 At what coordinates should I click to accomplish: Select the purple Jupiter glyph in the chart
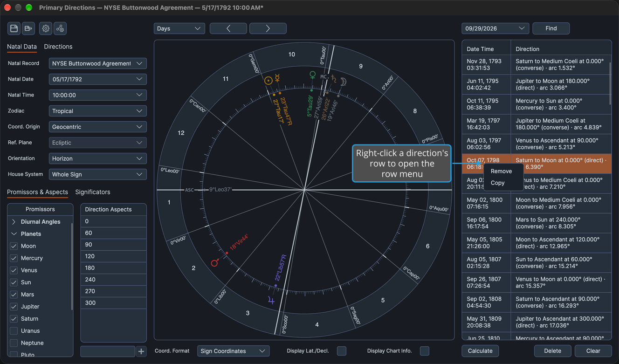coord(271,301)
